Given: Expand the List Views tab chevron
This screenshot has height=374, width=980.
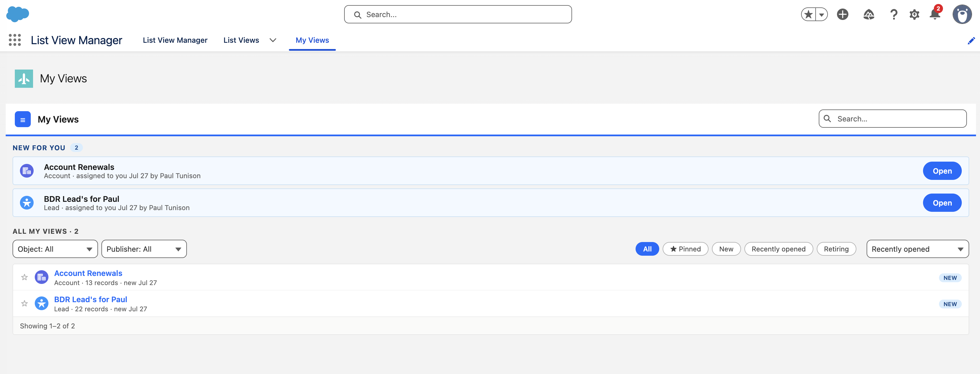Looking at the screenshot, I should (273, 40).
